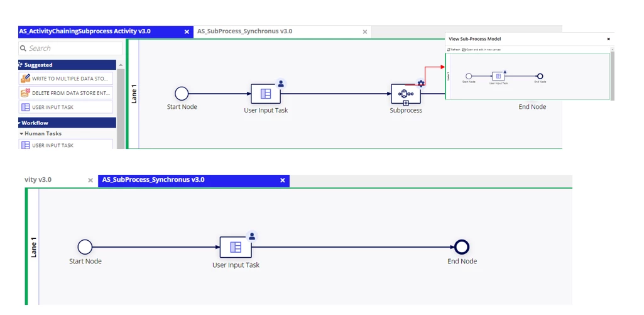Click the User Input Task icon under Suggested
The width and height of the screenshot is (644, 315).
point(26,108)
